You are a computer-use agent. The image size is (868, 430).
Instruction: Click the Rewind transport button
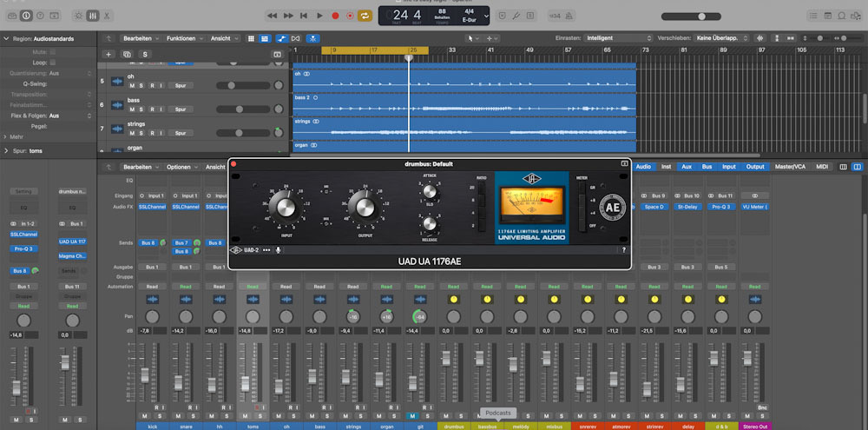pyautogui.click(x=272, y=16)
